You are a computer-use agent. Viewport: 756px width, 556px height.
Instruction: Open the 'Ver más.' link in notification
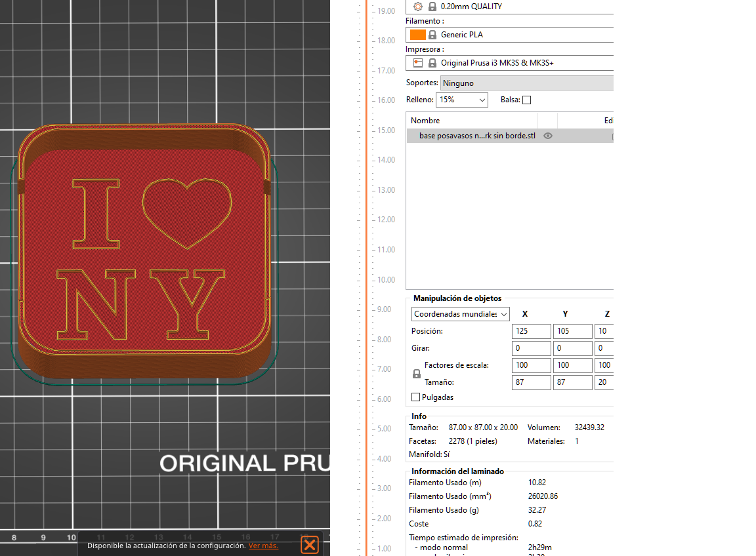263,546
